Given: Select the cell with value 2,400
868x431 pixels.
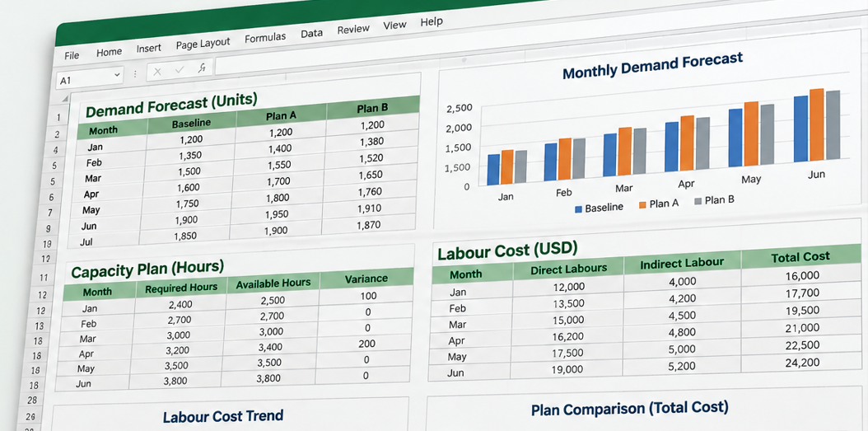Looking at the screenshot, I should coord(180,304).
